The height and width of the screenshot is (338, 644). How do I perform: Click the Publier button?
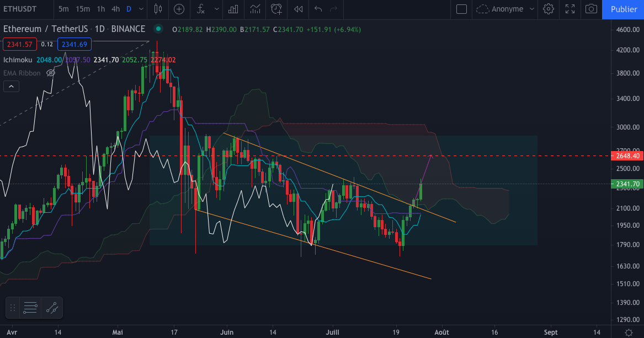(x=624, y=9)
